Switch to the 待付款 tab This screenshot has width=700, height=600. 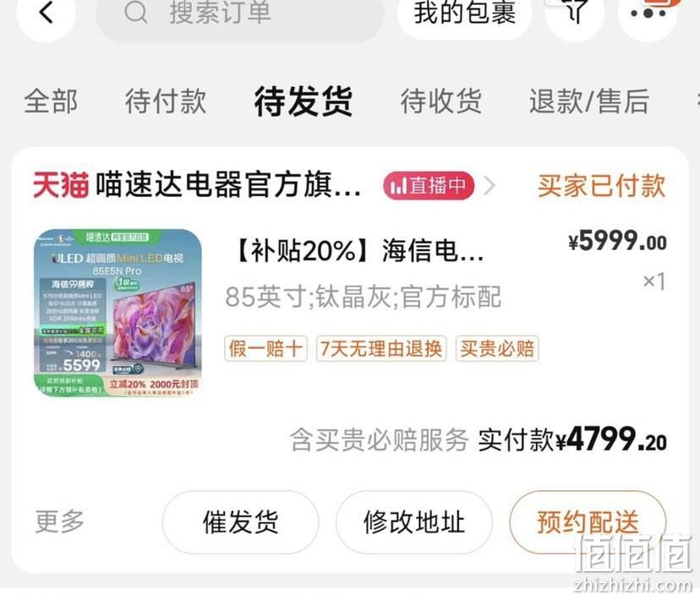(166, 101)
